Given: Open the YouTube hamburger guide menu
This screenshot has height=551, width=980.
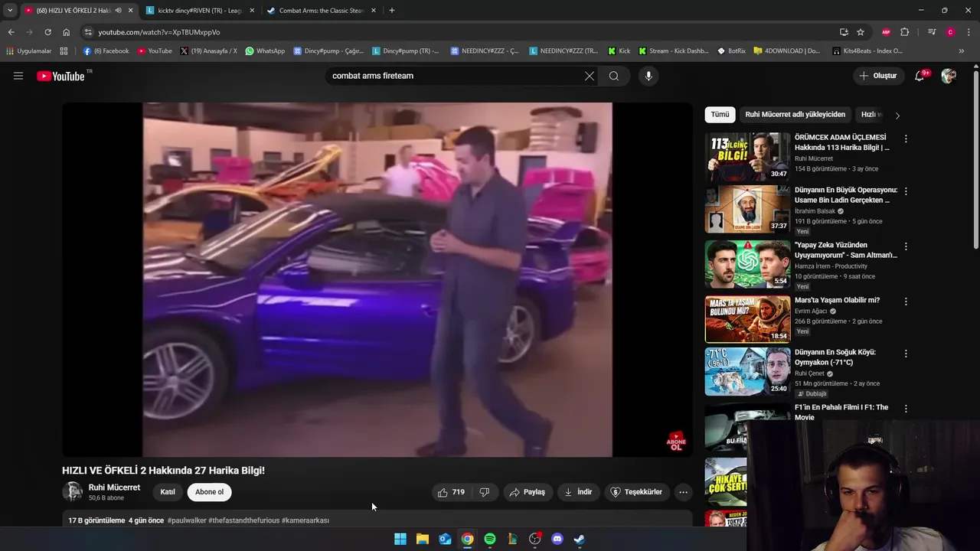Looking at the screenshot, I should tap(18, 76).
